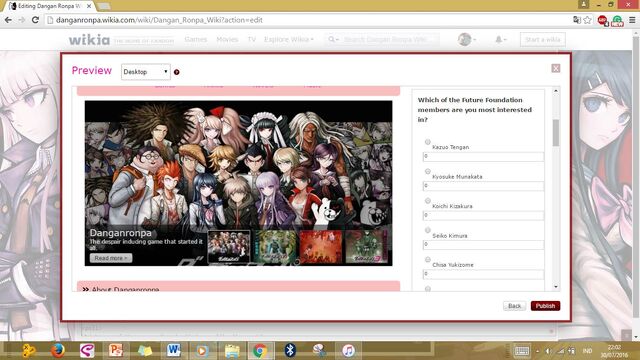The height and width of the screenshot is (360, 640).
Task: Choose Seiko Kimura in the poll
Action: tap(427, 230)
